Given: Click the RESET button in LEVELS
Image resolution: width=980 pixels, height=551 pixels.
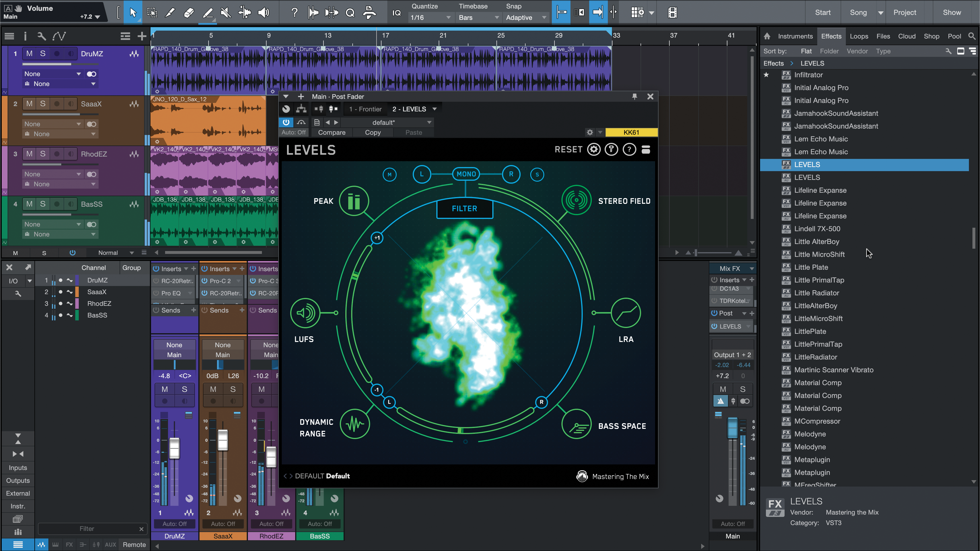Looking at the screenshot, I should 568,150.
